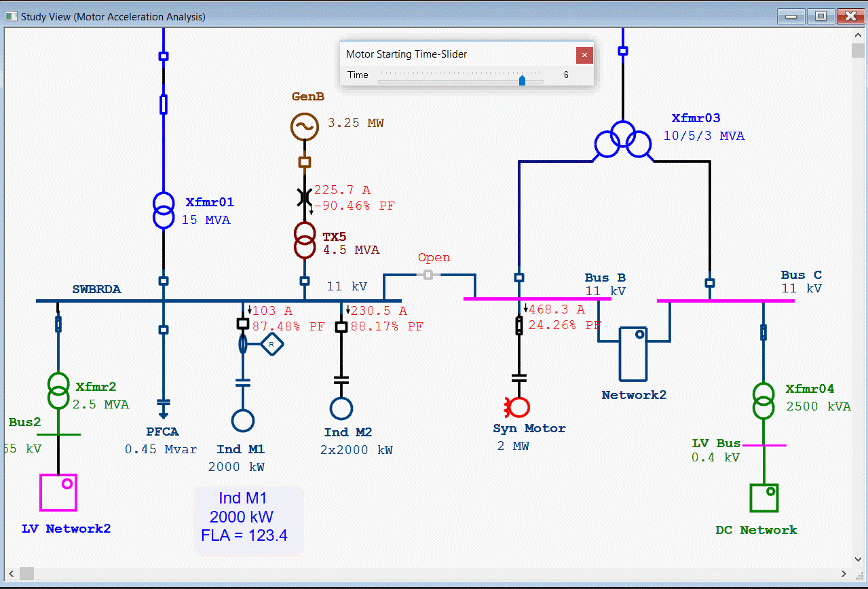Image resolution: width=868 pixels, height=589 pixels.
Task: Open the Network2 composite network block
Action: (x=634, y=354)
